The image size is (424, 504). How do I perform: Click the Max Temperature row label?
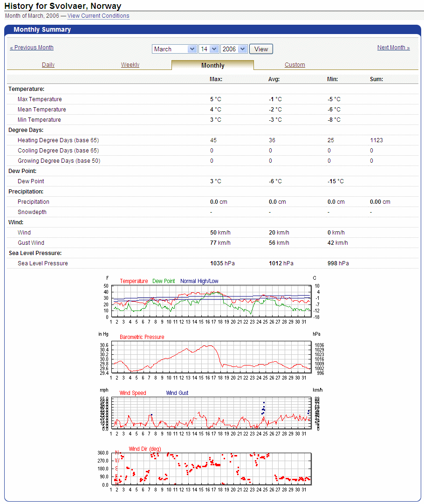tap(40, 99)
